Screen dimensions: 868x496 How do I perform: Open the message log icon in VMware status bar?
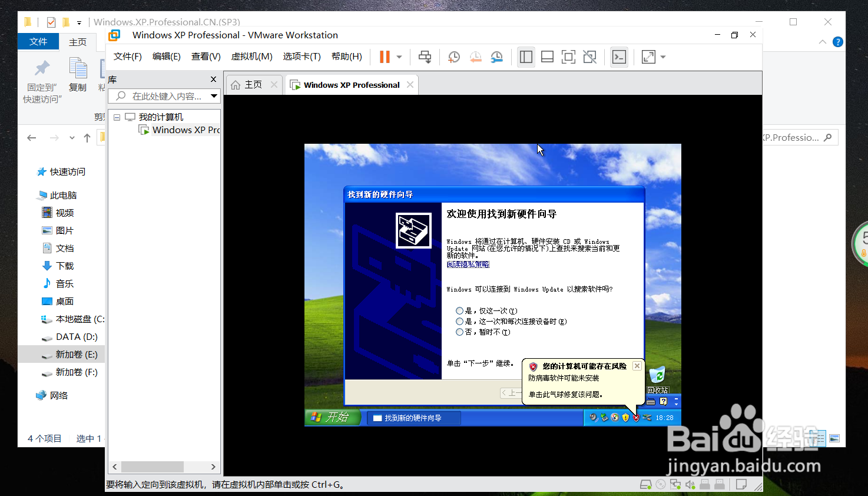point(741,485)
